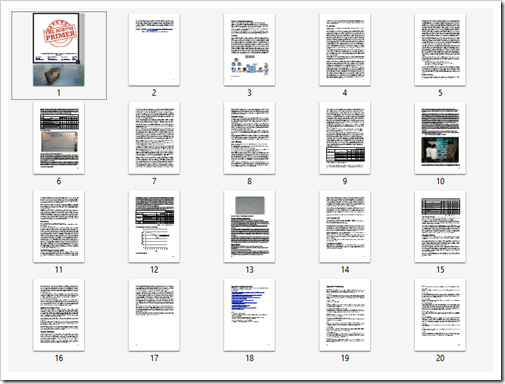
Task: Select the page 8 thumbnail
Action: [x=249, y=138]
